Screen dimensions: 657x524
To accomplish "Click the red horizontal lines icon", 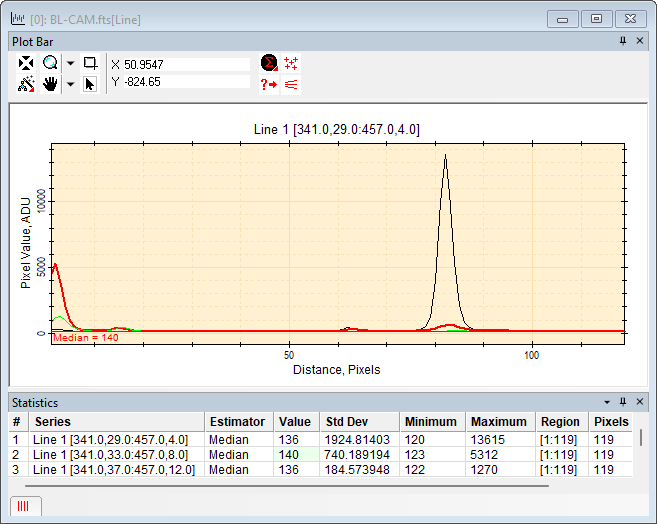I will [x=291, y=84].
